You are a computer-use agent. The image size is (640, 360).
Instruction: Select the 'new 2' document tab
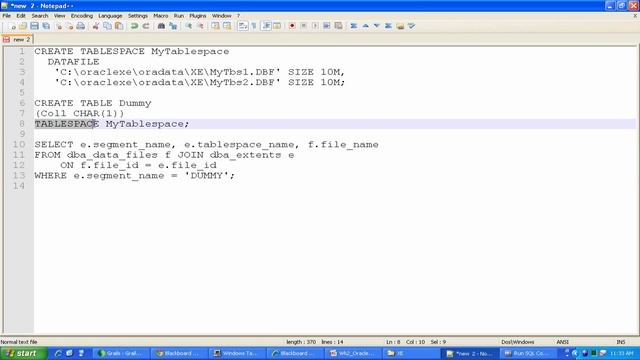[x=17, y=40]
